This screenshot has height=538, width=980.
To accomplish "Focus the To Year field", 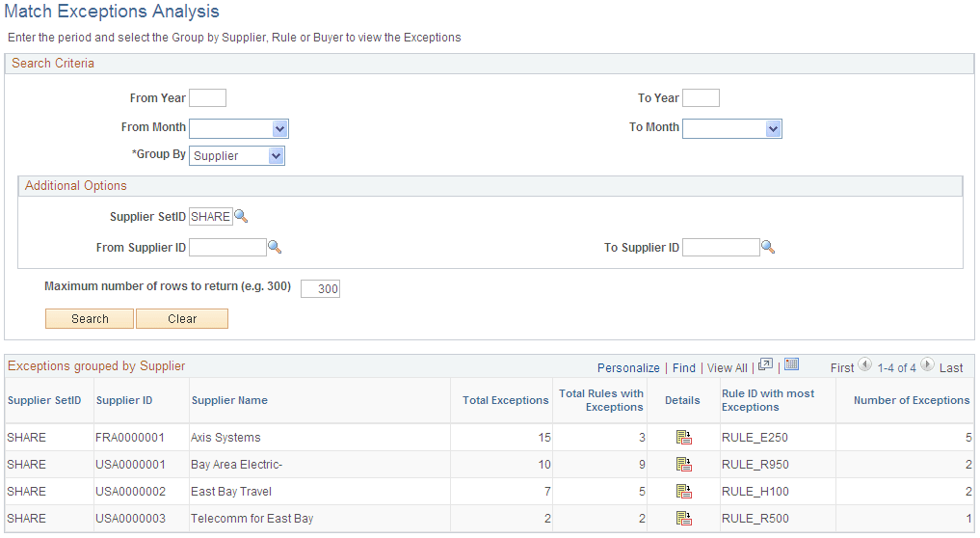I will click(701, 98).
